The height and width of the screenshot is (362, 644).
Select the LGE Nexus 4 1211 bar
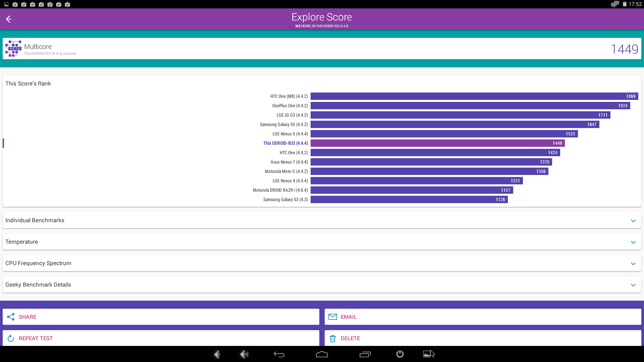click(417, 181)
